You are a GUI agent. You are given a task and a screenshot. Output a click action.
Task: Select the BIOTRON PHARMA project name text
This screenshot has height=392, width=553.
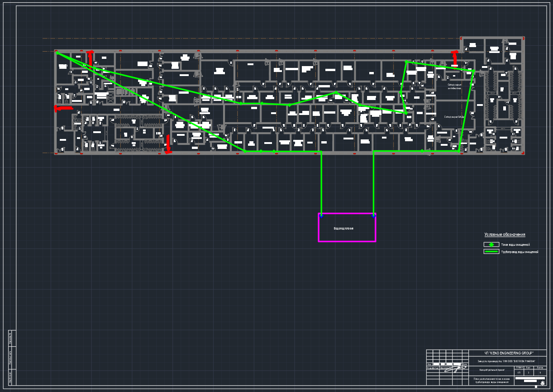pyautogui.click(x=506, y=361)
